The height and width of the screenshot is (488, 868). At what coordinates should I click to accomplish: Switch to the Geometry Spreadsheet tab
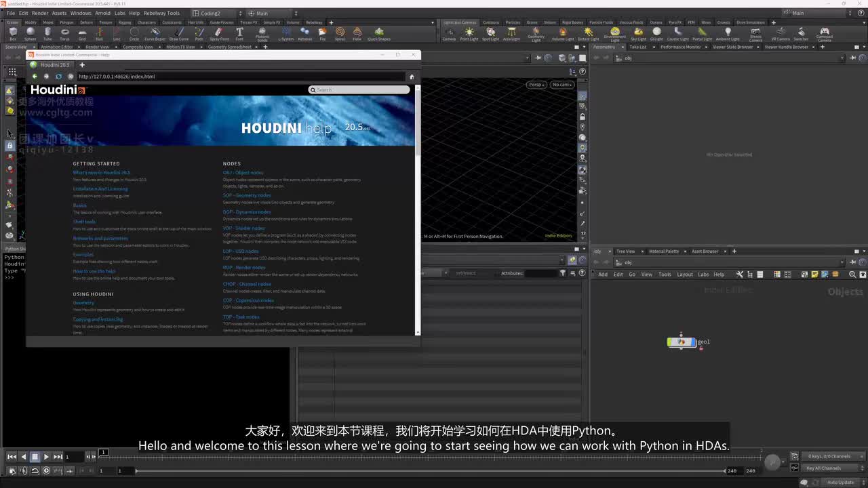229,47
